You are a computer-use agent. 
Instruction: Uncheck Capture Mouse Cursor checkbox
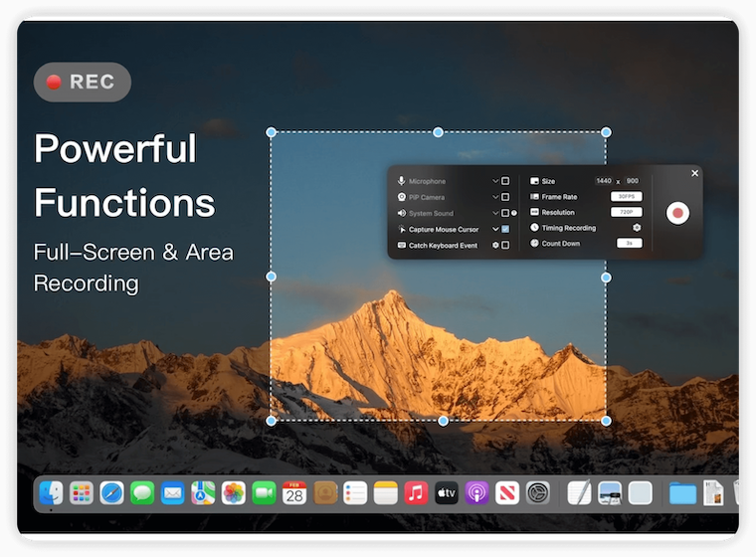pos(505,229)
